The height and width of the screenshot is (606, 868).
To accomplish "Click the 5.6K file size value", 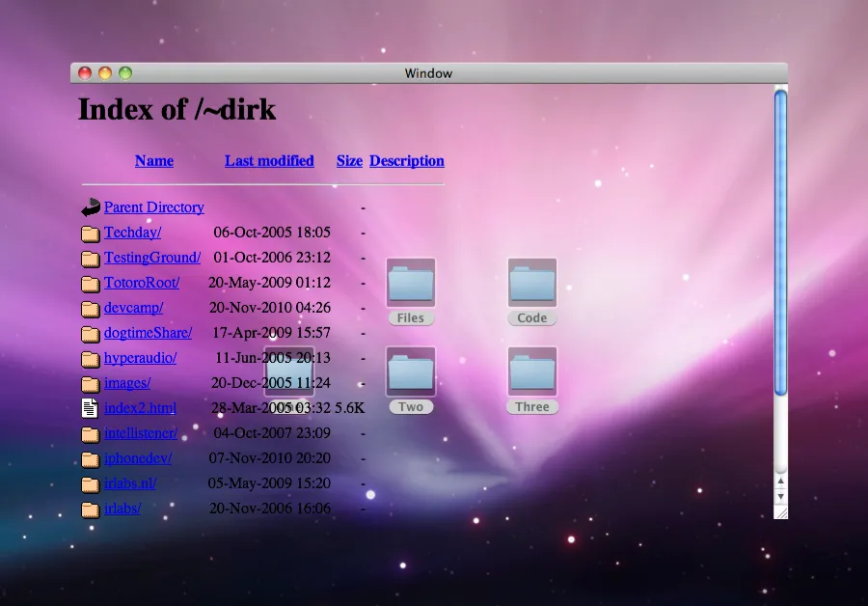I will click(350, 407).
